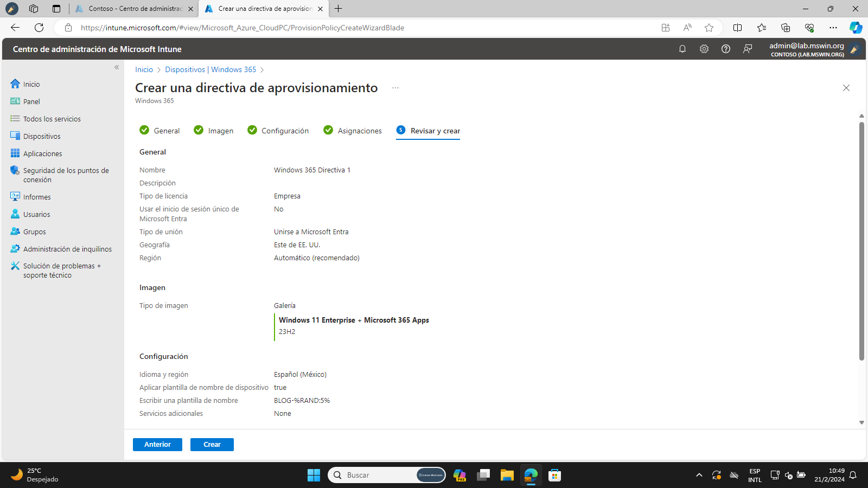Open Informes in the left navigation
The height and width of the screenshot is (488, 868).
click(37, 197)
